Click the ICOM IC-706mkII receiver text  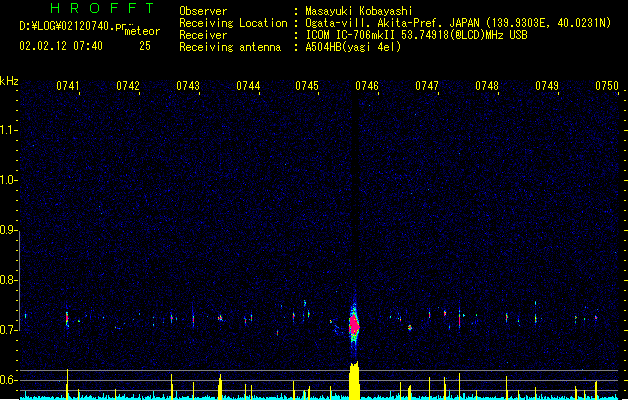tap(416, 35)
